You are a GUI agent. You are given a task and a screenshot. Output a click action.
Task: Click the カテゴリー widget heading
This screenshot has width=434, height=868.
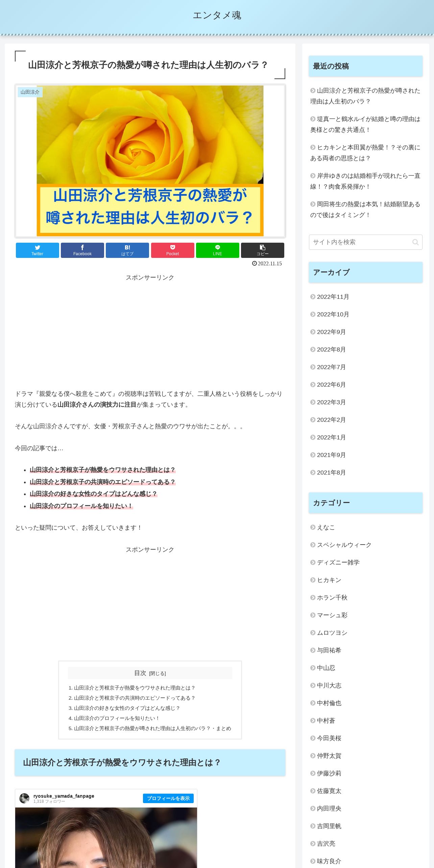366,503
